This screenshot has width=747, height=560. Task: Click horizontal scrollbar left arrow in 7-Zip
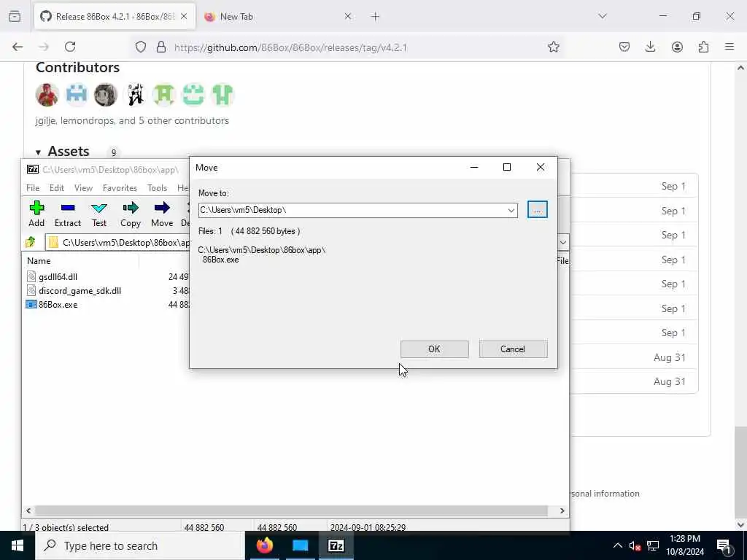click(x=28, y=511)
